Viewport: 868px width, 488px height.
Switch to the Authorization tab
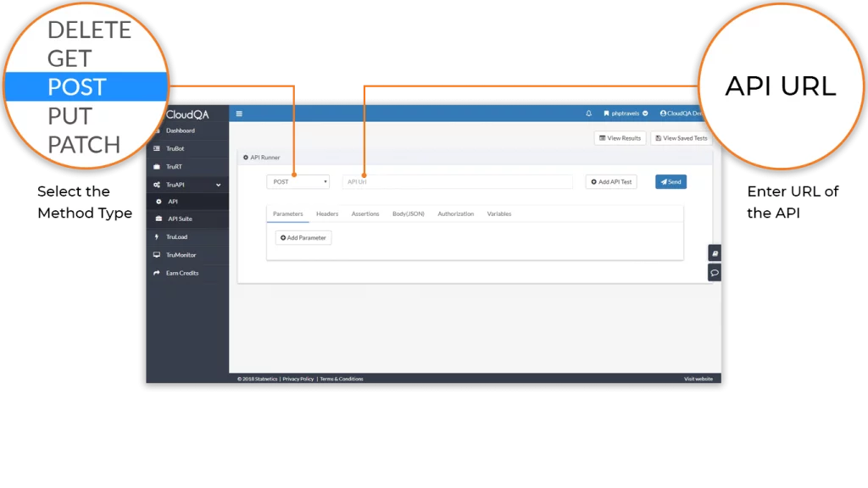(455, 214)
